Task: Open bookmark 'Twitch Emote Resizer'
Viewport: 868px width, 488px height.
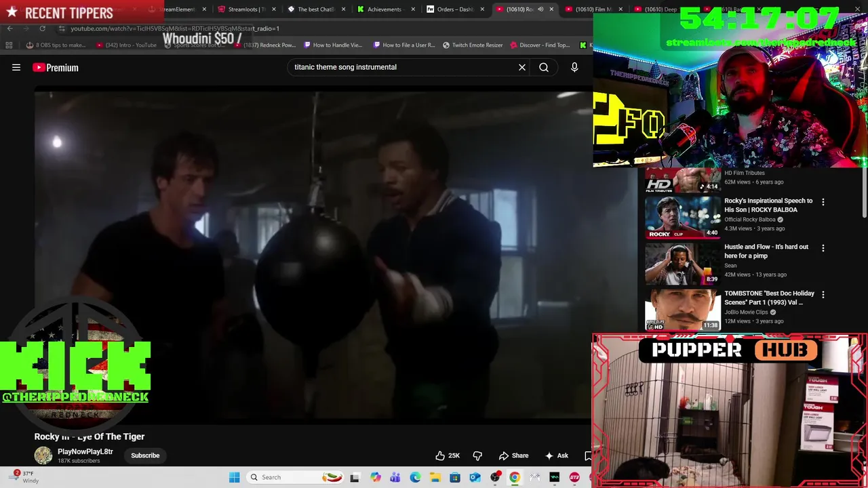Action: coord(473,45)
